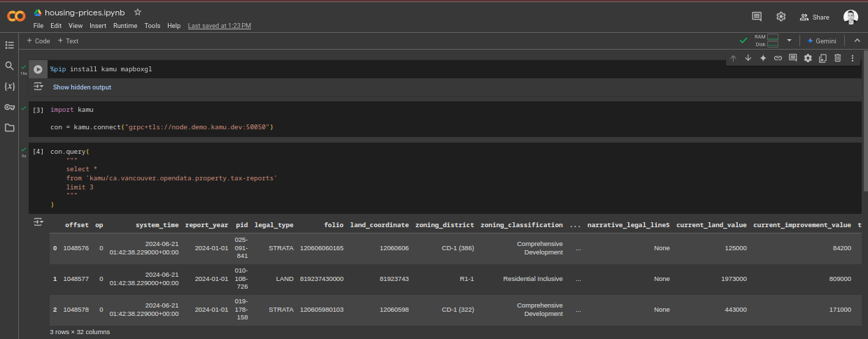The image size is (868, 339).
Task: Run the pip install cell
Action: [x=38, y=69]
